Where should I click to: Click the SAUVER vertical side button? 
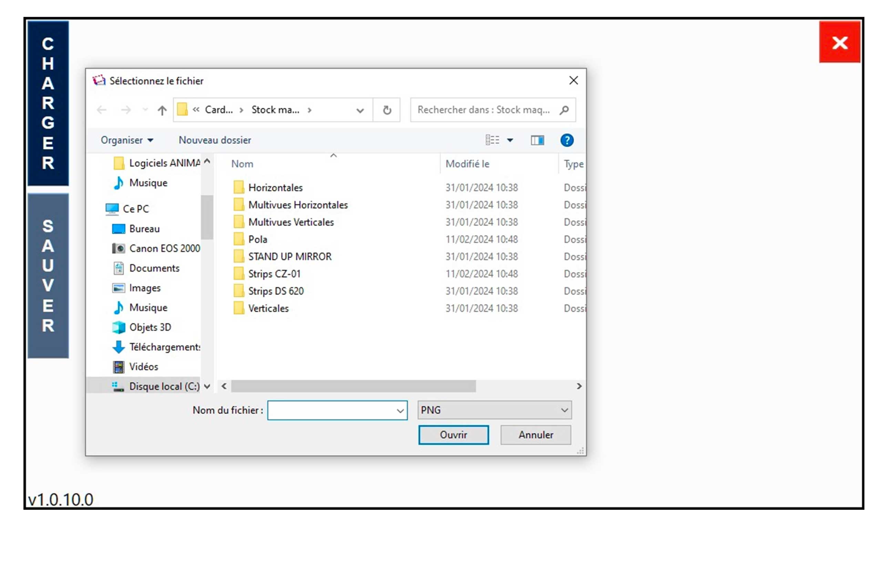click(x=48, y=276)
